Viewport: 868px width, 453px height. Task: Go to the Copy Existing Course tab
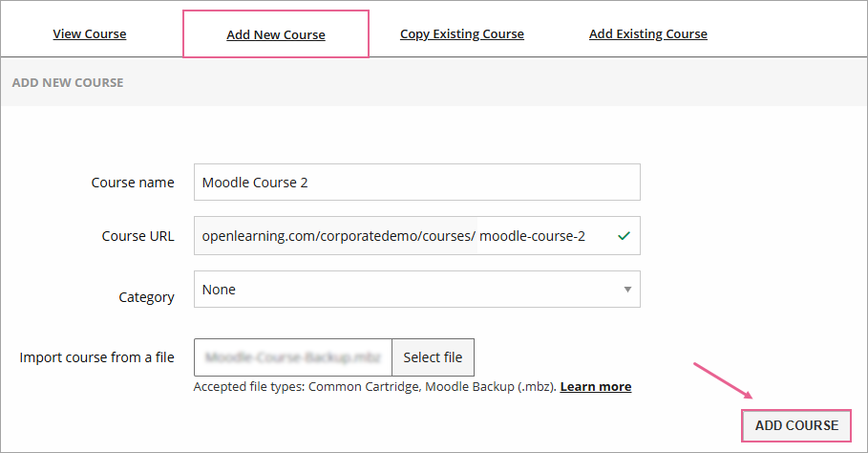(462, 34)
